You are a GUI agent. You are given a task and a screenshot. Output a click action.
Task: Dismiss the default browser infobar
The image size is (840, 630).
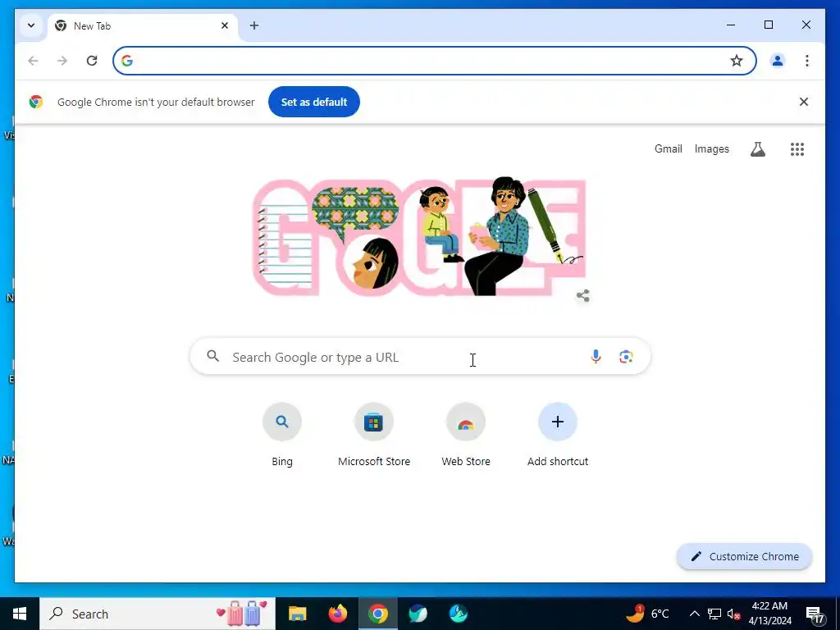804,102
